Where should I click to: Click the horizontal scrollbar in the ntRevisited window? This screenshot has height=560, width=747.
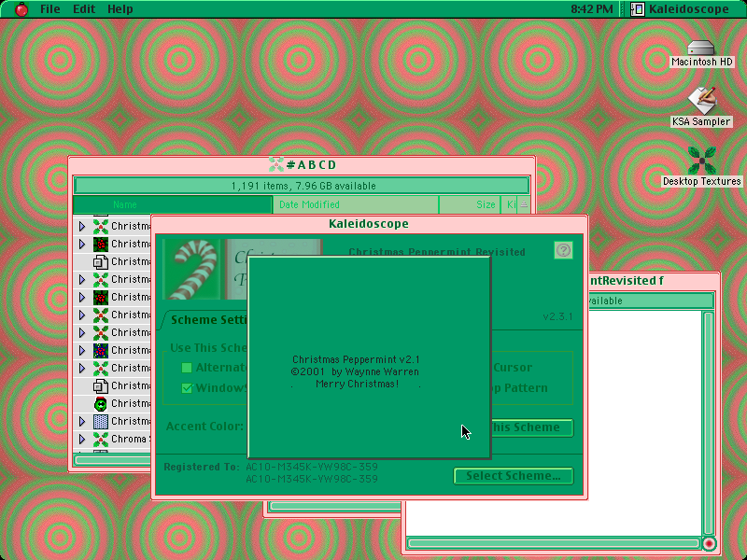click(554, 543)
